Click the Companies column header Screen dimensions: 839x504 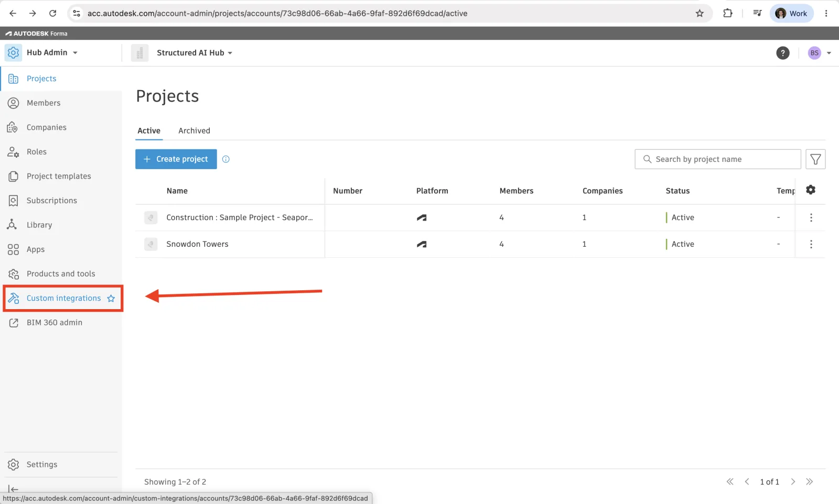pos(603,191)
